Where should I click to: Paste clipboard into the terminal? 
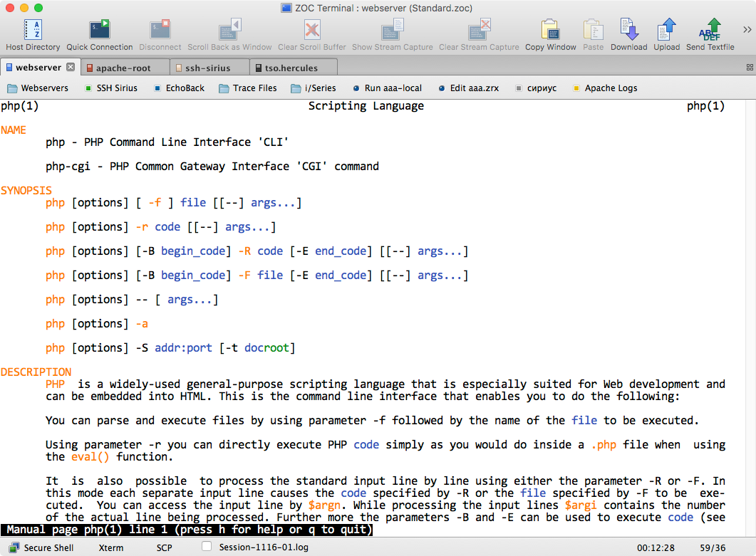click(593, 32)
